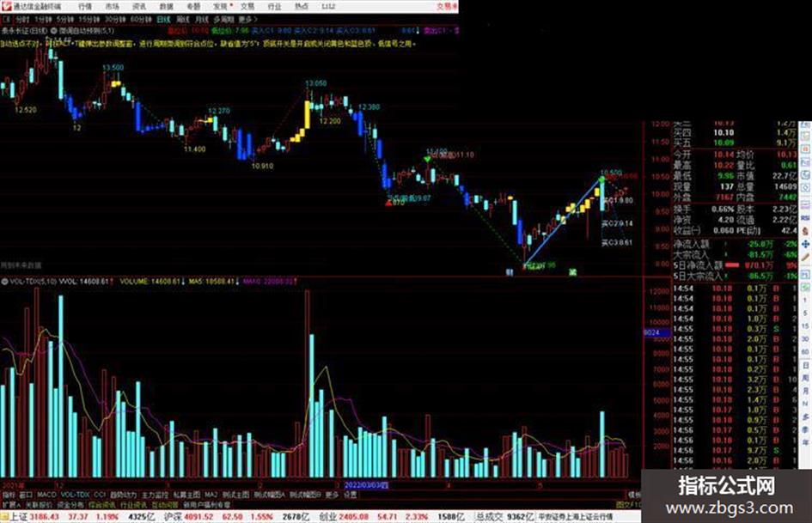Switch chart to 5分钟 period
Viewport: 812px width, 523px height.
click(64, 19)
